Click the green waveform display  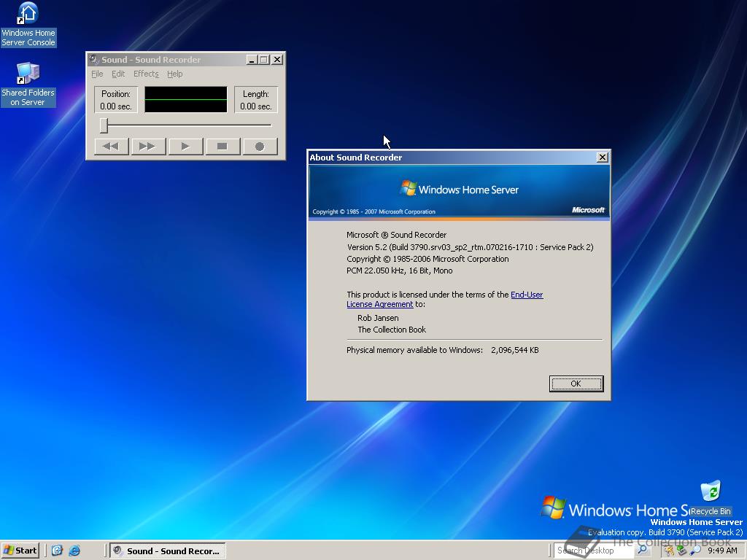coord(186,99)
